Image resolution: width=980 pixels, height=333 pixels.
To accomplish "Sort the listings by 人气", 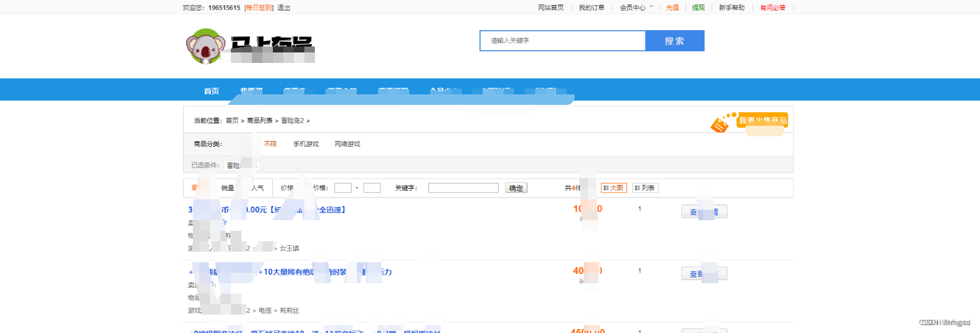I will pyautogui.click(x=257, y=188).
